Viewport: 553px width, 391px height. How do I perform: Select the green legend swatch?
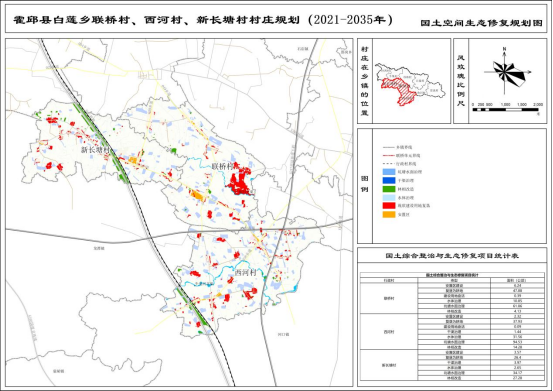tap(389, 189)
